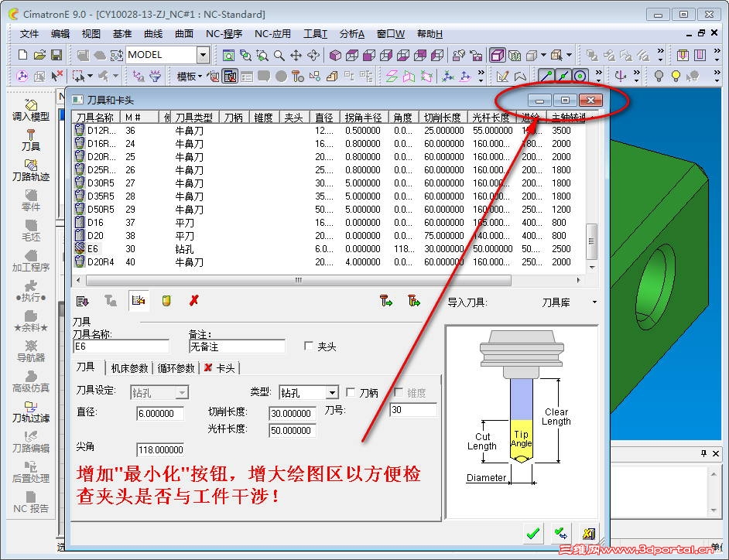729x560 pixels.
Task: Click the gray tool copy icon in dialog
Action: click(x=110, y=301)
